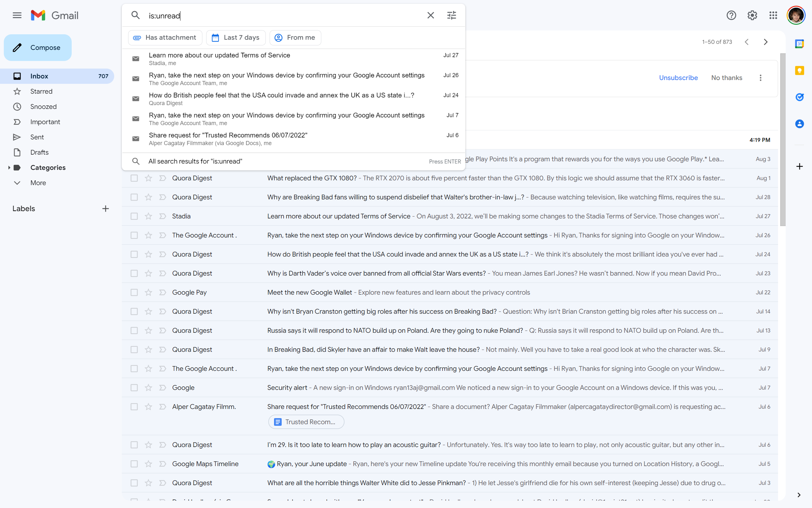Image resolution: width=812 pixels, height=508 pixels.
Task: Open the Ryan, your June update email
Action: click(450, 464)
